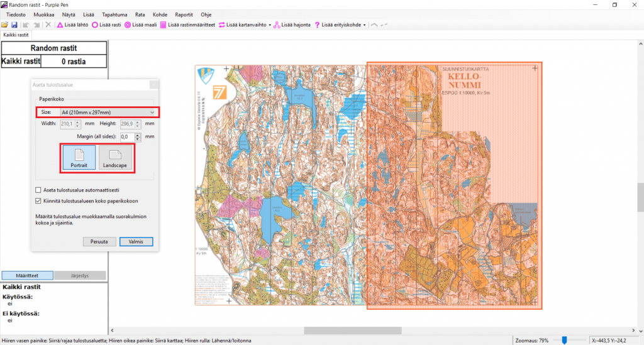The width and height of the screenshot is (644, 345).
Task: Expand the Lisää kartanvaihto dropdown
Action: pyautogui.click(x=270, y=25)
